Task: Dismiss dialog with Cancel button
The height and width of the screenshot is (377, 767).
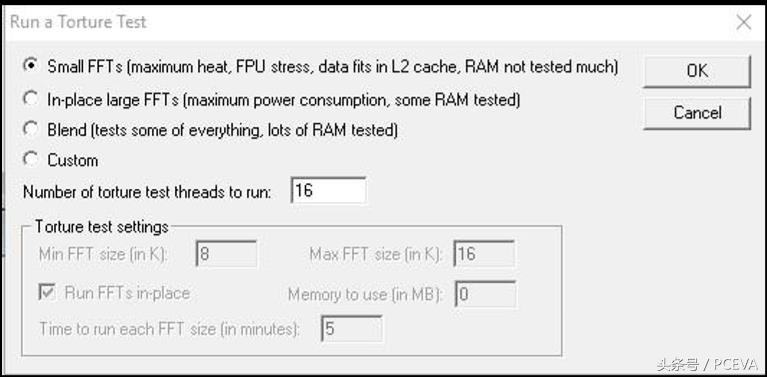Action: tap(697, 113)
